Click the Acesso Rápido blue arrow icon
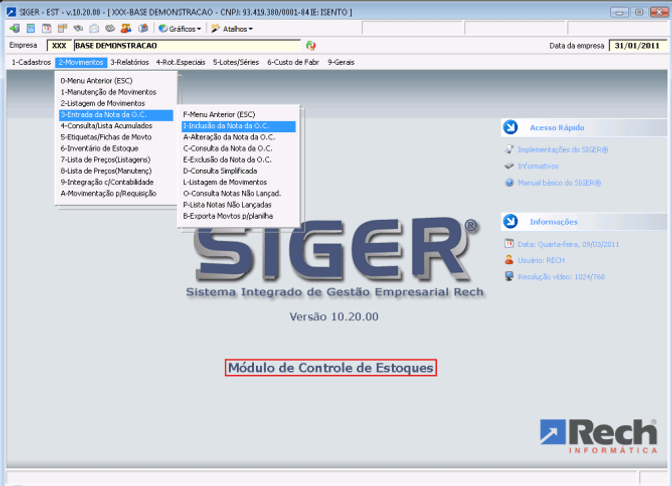Image resolution: width=672 pixels, height=486 pixels. (x=510, y=127)
